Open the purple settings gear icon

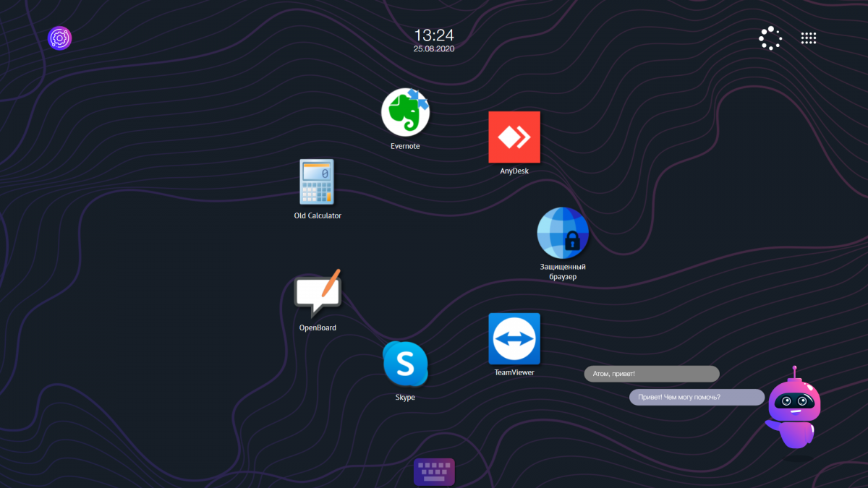pyautogui.click(x=59, y=38)
